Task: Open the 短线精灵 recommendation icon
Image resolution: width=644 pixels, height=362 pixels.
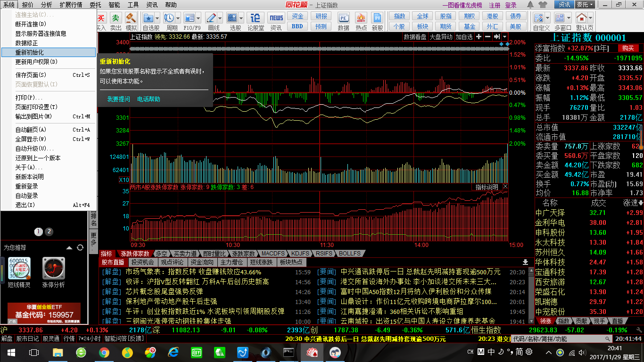Action: (x=19, y=269)
